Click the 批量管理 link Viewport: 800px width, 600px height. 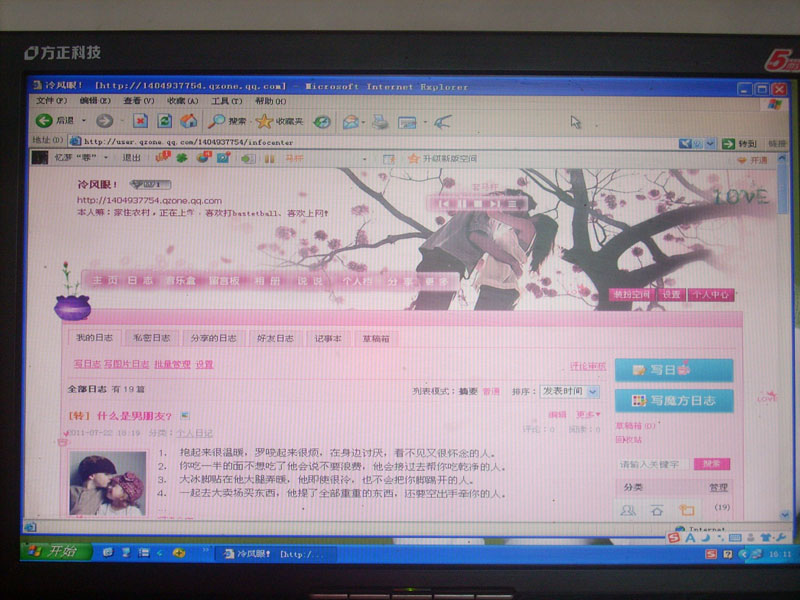pos(172,364)
